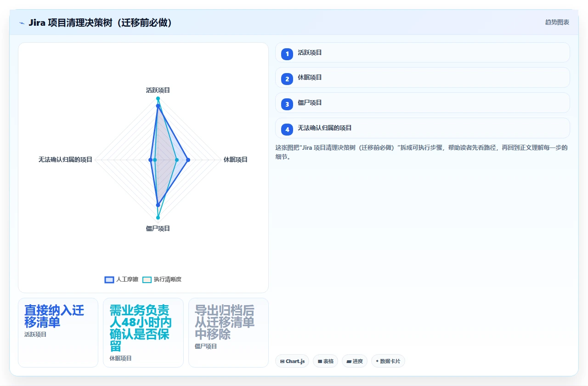The height and width of the screenshot is (386, 588).
Task: Click the 活跃项目 axis label on radar
Action: [x=158, y=90]
